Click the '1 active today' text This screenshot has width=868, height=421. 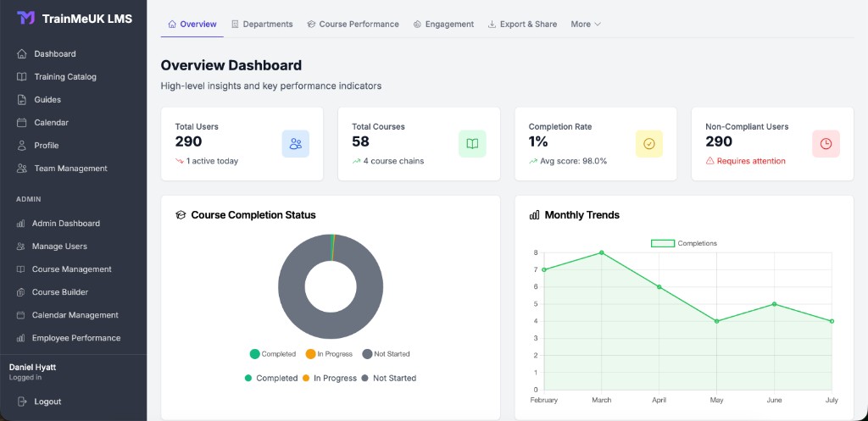pos(212,161)
